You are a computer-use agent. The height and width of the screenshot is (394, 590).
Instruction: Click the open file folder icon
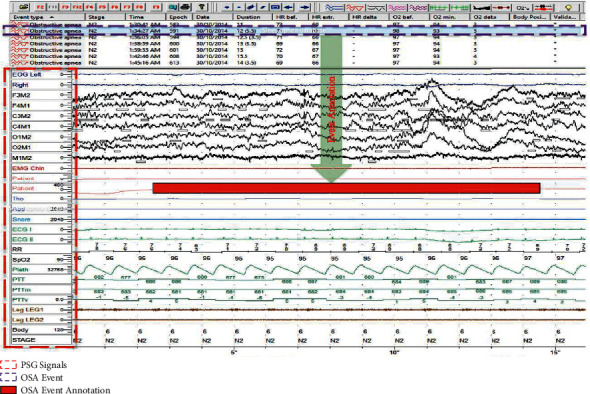click(x=24, y=7)
